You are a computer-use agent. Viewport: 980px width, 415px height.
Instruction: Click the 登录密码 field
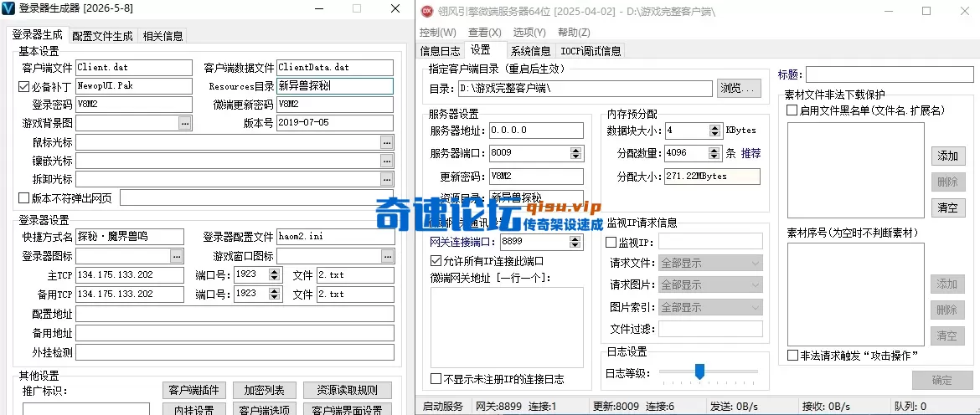click(134, 105)
